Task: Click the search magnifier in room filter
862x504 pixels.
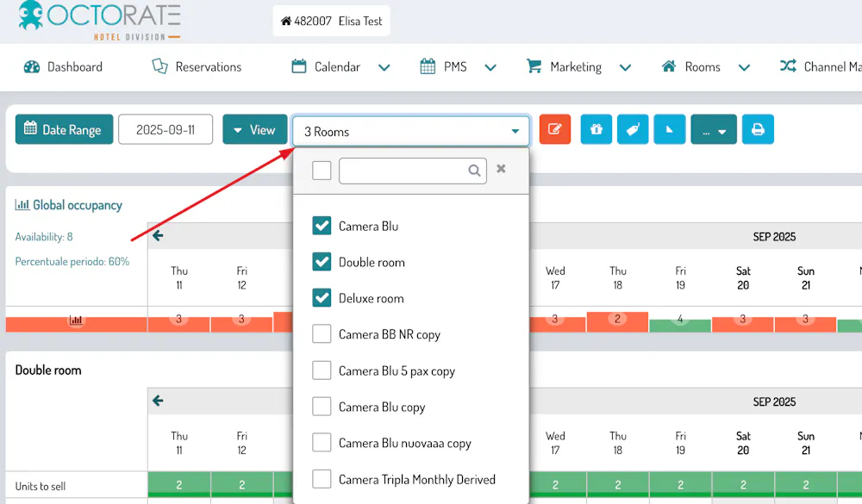Action: [474, 171]
